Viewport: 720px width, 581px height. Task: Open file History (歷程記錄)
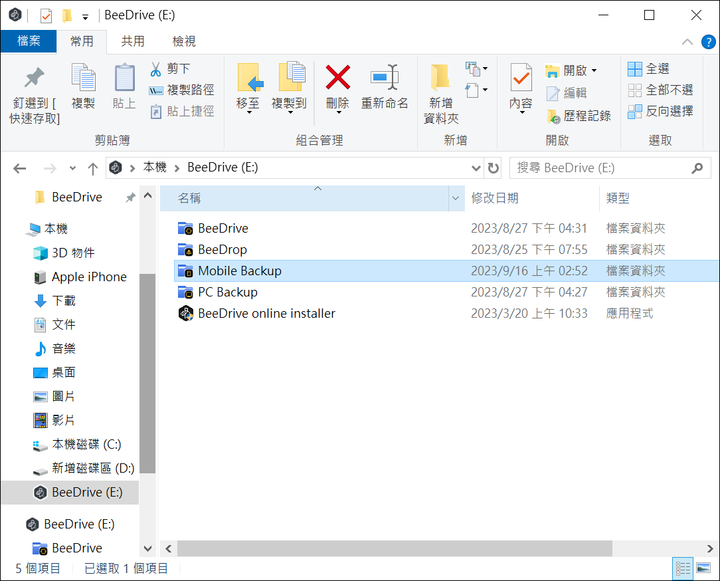(x=579, y=116)
